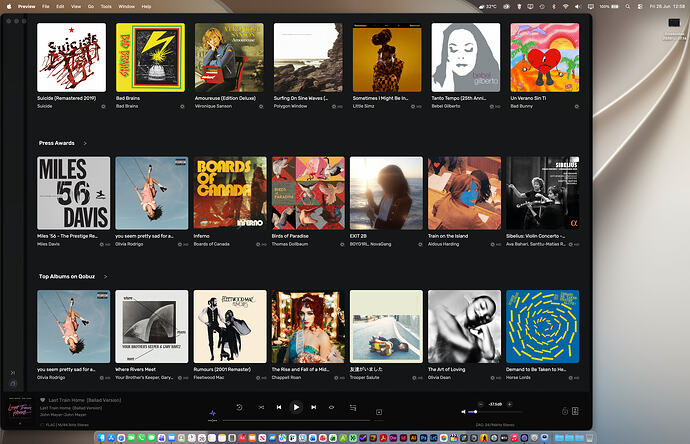This screenshot has height=444, width=690.
Task: Open the screenshot file on desktop
Action: point(674,22)
